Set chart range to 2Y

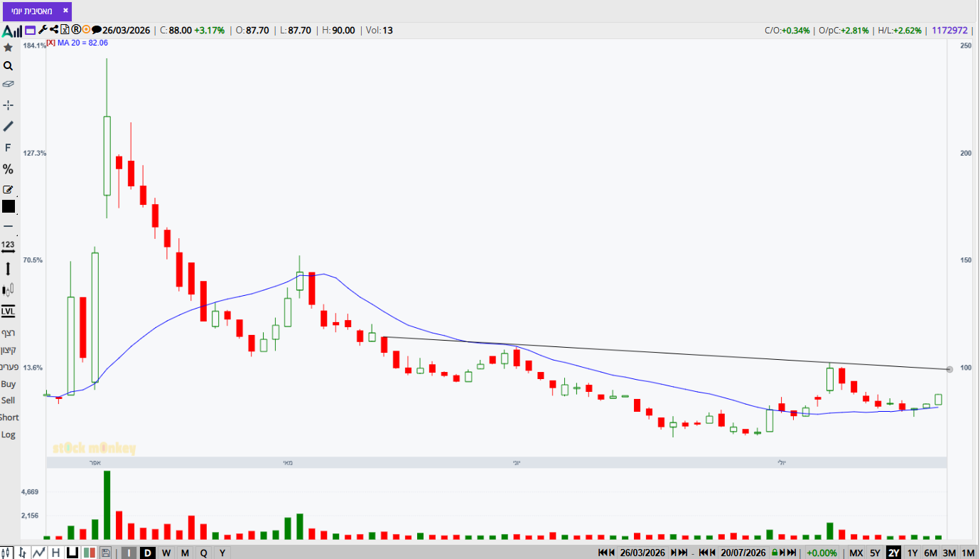tap(893, 553)
